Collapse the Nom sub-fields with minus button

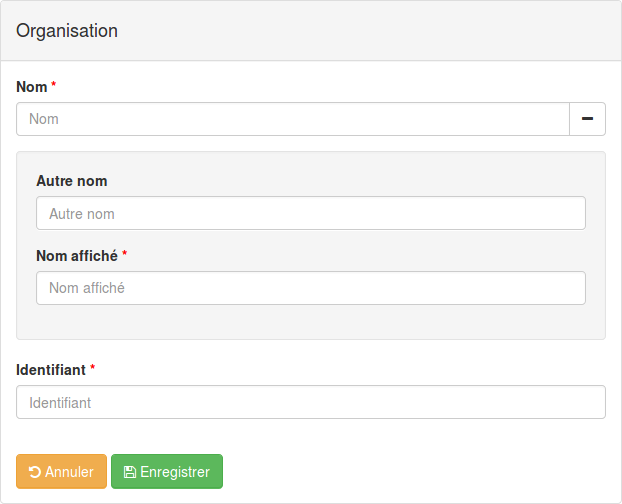[x=587, y=119]
